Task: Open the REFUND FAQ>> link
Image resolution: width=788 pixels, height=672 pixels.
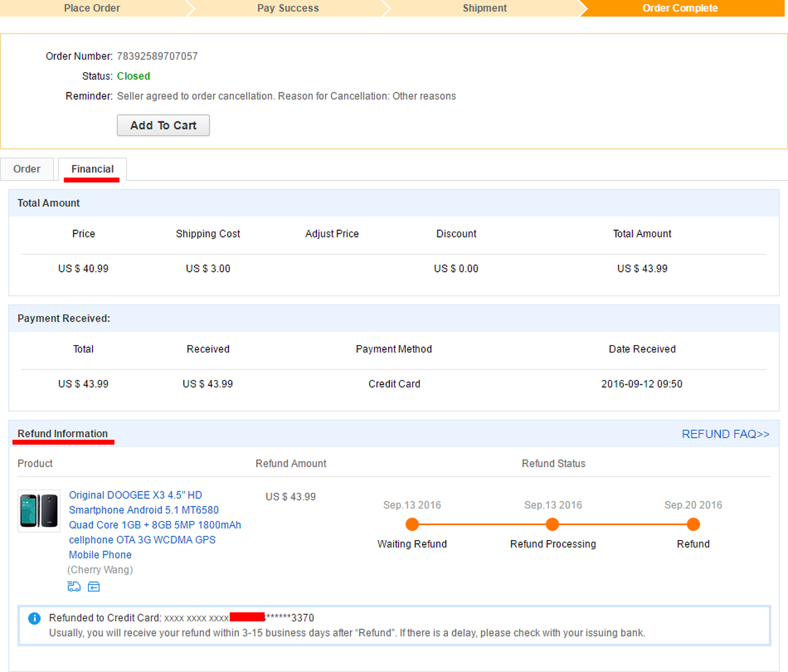Action: tap(726, 434)
